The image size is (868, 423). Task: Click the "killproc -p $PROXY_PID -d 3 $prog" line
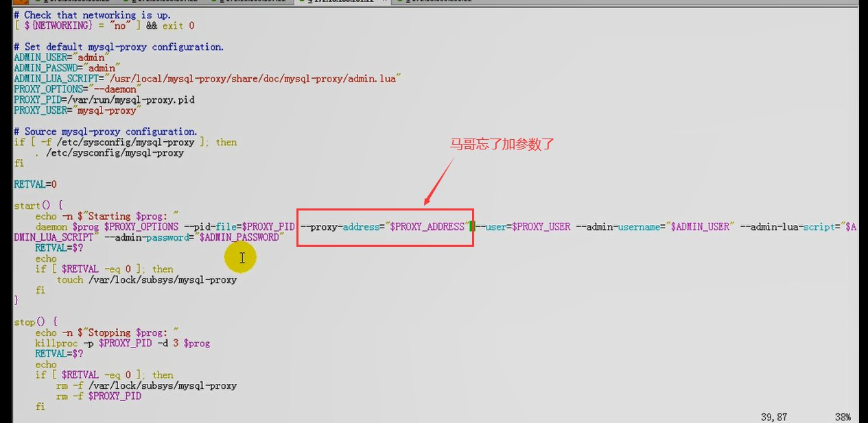coord(123,343)
